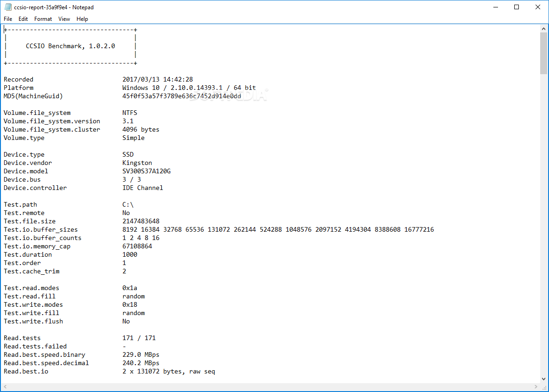Click the Read.tests value '171 / 171'
This screenshot has width=549, height=392.
pyautogui.click(x=139, y=338)
